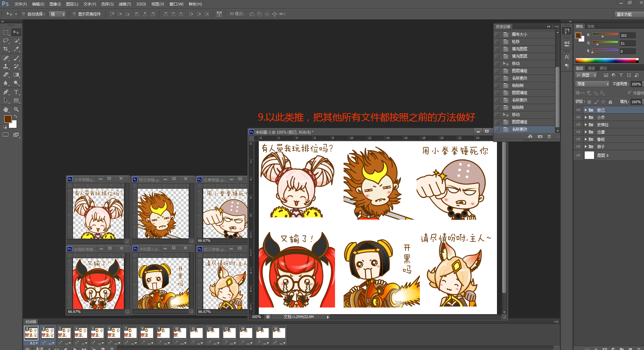Enable the 自动选择 checkbox
644x350 pixels.
[23, 14]
